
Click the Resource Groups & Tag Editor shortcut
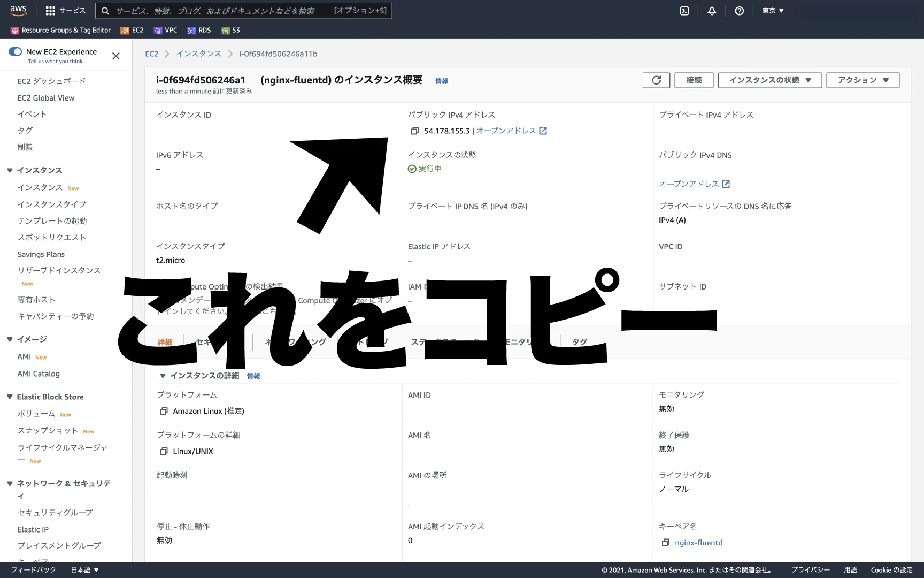[61, 31]
